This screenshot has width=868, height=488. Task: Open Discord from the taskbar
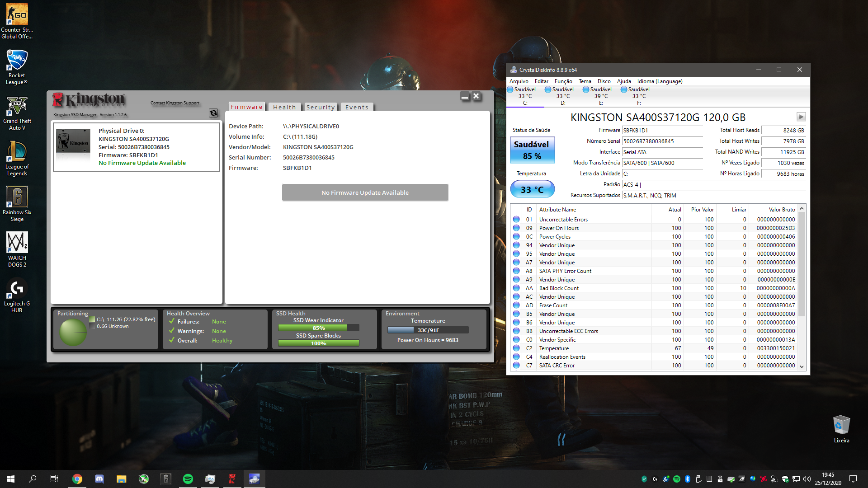pos(99,479)
